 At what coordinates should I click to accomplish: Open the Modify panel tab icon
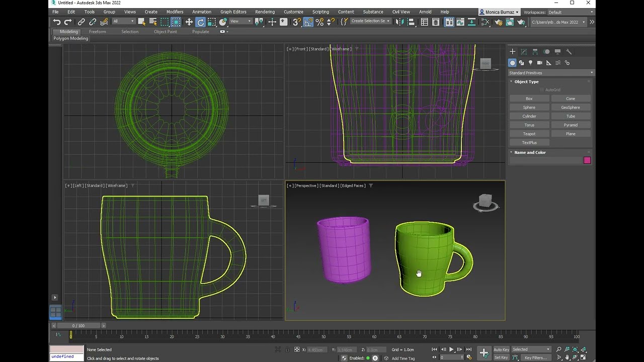click(524, 52)
